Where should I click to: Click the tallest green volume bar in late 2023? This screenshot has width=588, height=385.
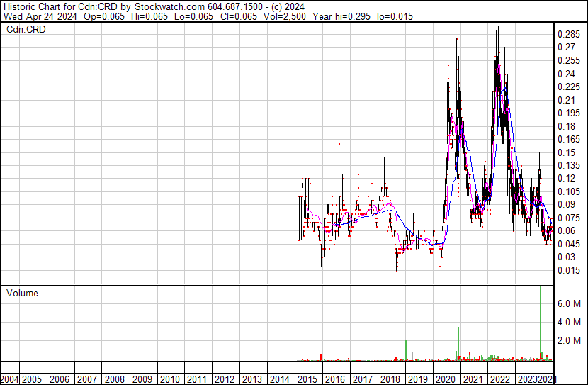(x=541, y=323)
